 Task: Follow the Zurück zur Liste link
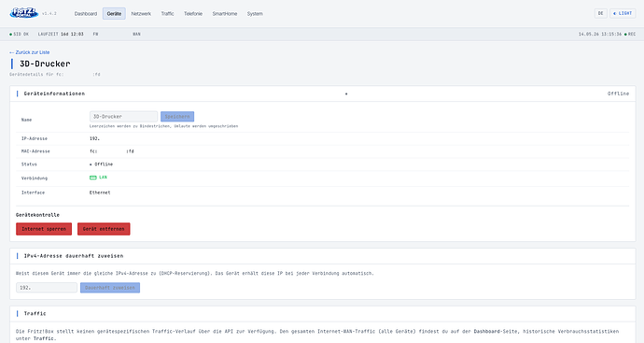coord(30,52)
